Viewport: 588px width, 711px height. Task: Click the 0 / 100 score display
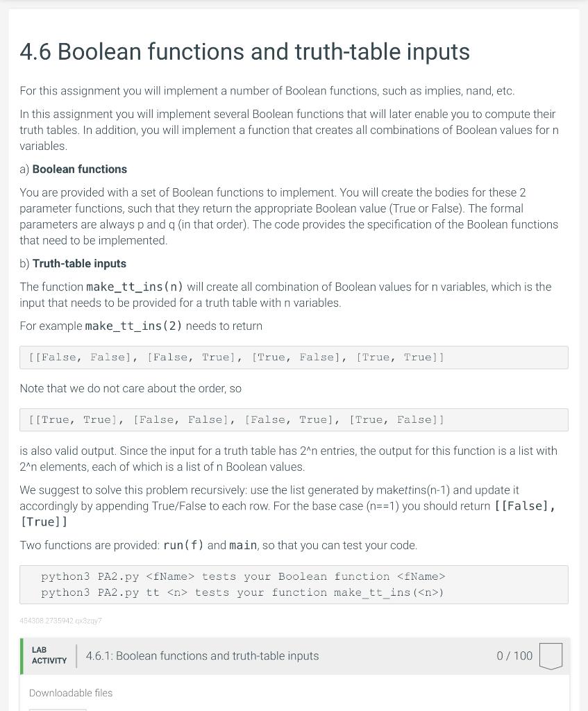click(514, 655)
